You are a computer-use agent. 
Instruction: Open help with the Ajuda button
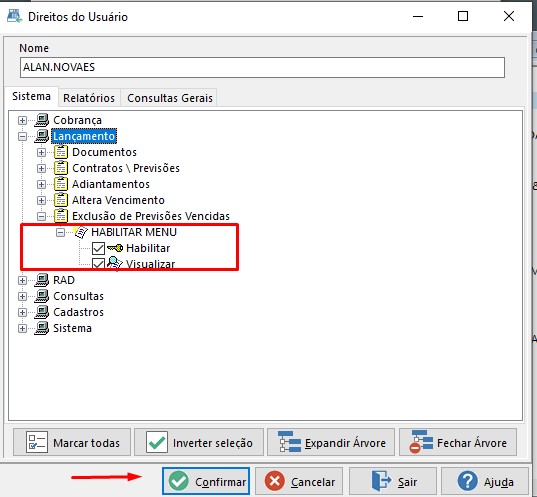click(x=485, y=481)
